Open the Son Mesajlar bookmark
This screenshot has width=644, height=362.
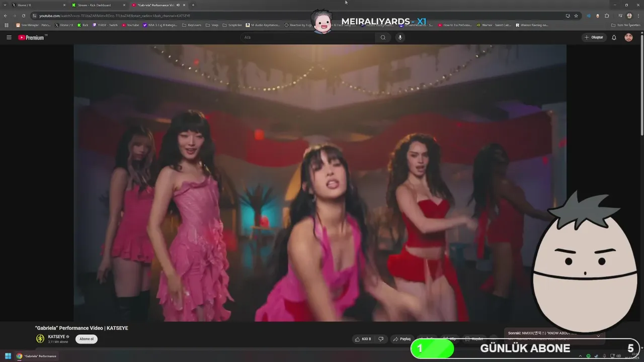click(x=33, y=25)
